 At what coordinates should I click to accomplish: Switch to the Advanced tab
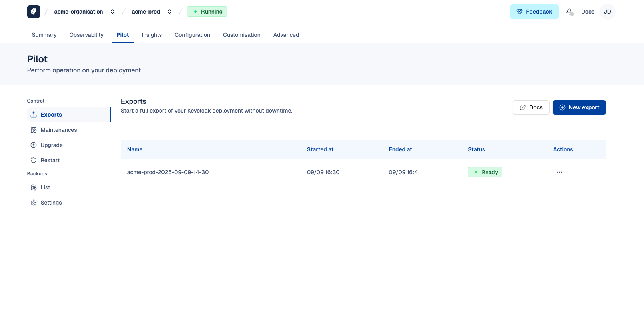(x=286, y=35)
